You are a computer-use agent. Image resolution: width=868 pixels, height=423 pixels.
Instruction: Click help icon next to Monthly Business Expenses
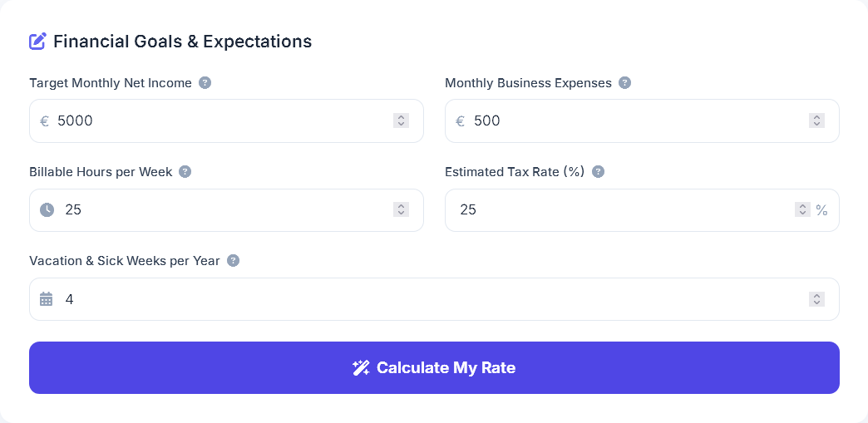(625, 83)
